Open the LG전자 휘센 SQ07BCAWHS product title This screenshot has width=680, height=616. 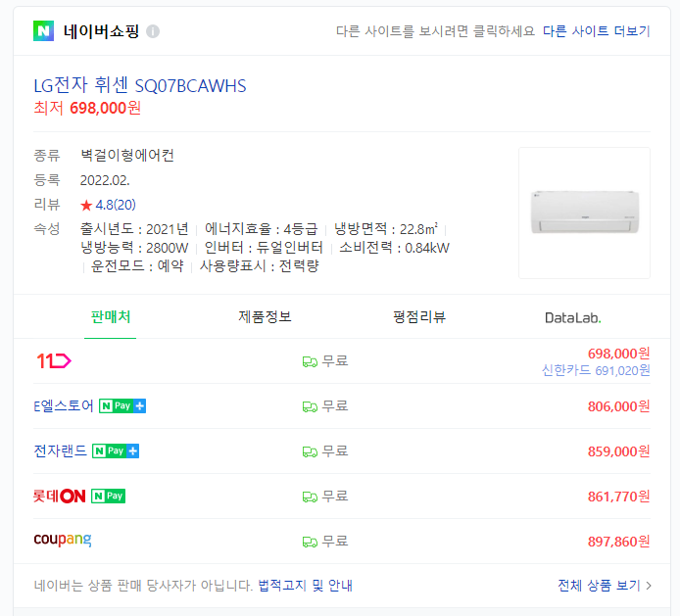point(140,85)
